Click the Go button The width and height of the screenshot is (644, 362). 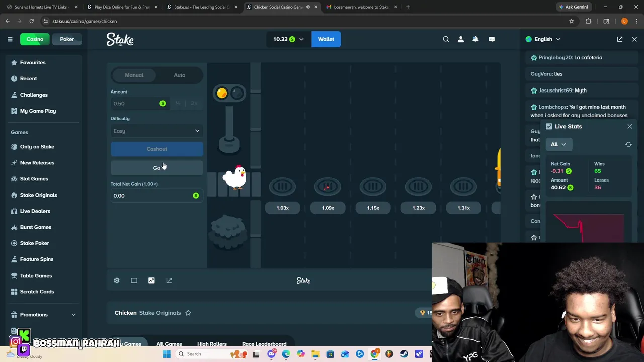156,168
